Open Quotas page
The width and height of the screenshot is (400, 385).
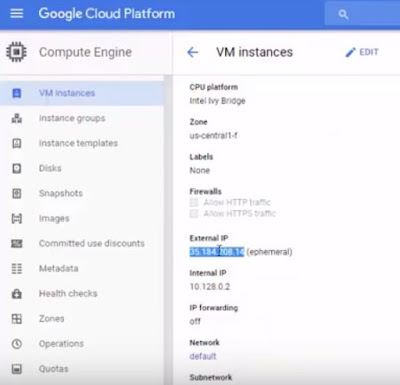(54, 369)
